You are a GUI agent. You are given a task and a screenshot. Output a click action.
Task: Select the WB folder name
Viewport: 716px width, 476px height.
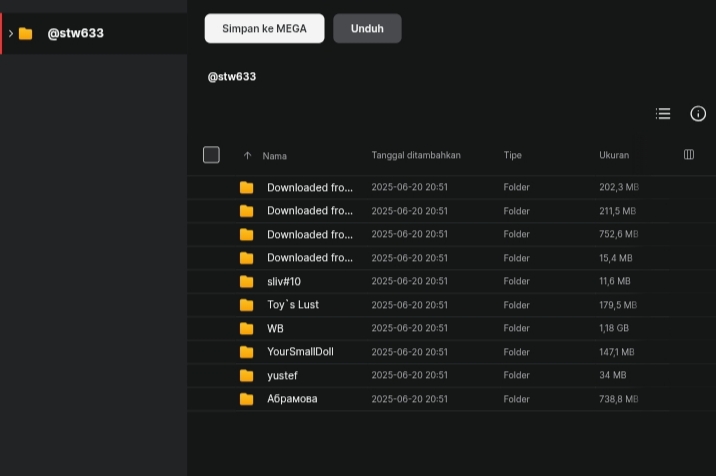click(275, 328)
